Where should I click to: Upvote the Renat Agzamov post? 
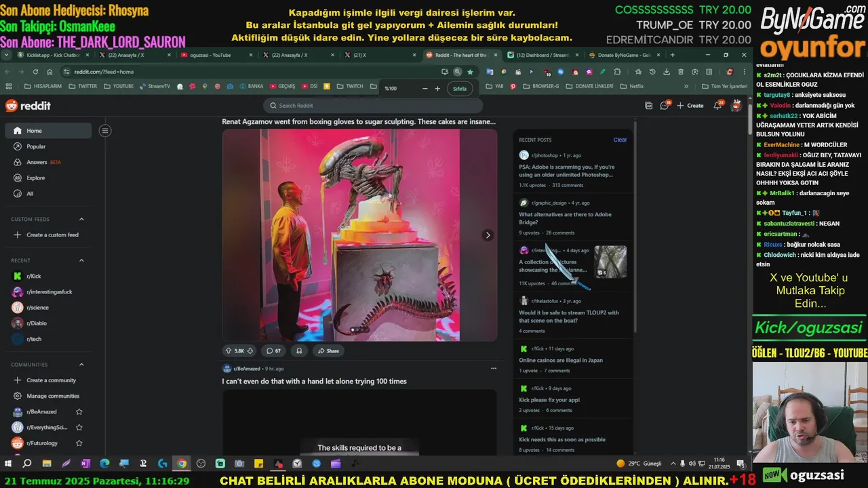228,350
